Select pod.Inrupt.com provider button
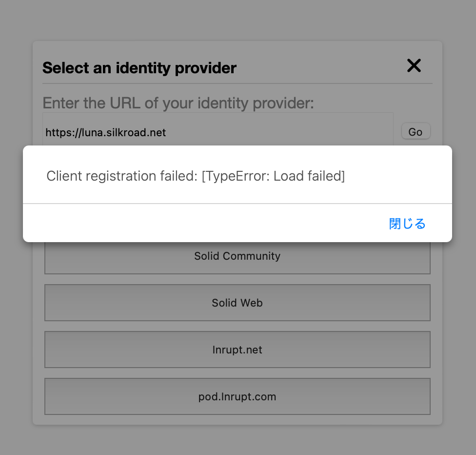 (x=238, y=396)
